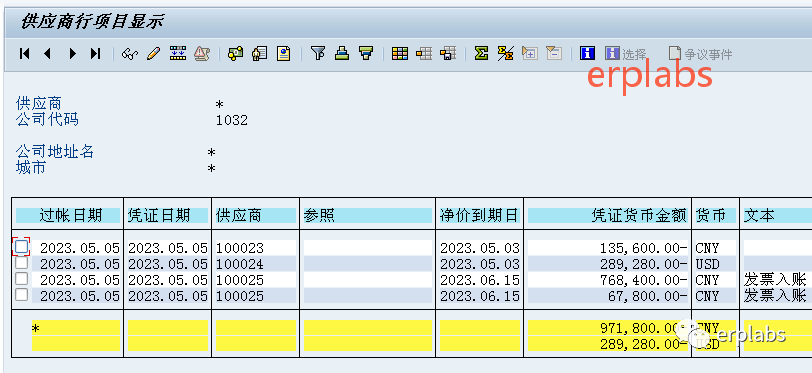This screenshot has width=812, height=373.
Task: Click company code value 1032
Action: click(231, 120)
